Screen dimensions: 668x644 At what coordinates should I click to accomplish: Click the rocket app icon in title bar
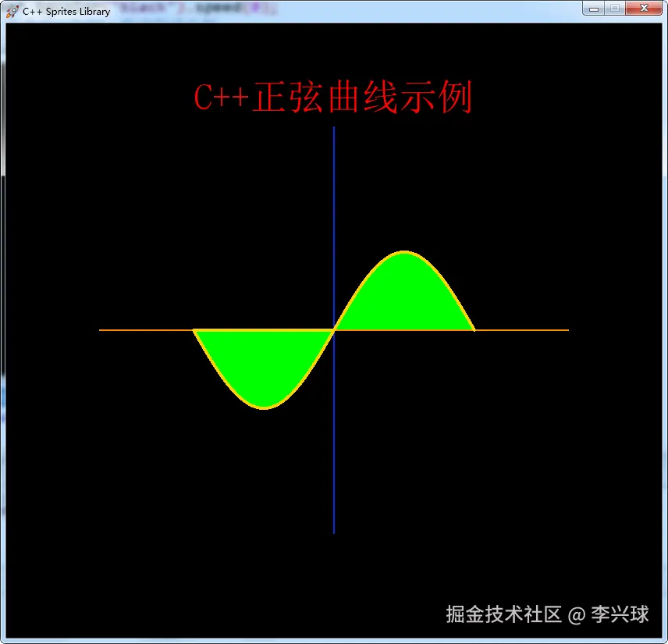click(x=12, y=12)
